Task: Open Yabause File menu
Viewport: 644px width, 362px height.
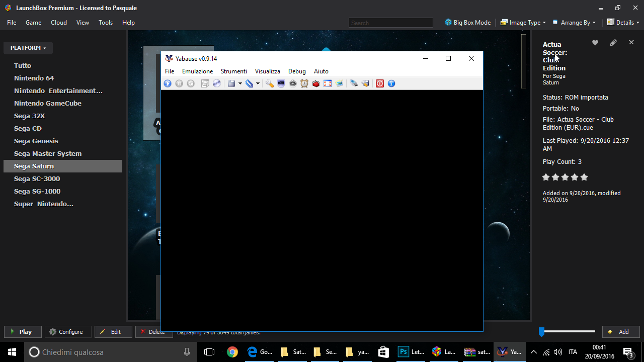Action: pos(170,71)
